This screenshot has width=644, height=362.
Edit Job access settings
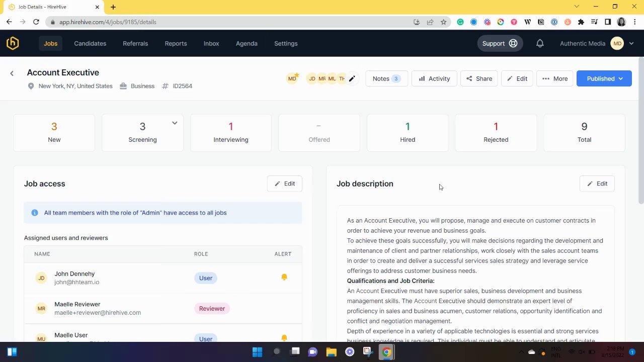[x=284, y=184]
